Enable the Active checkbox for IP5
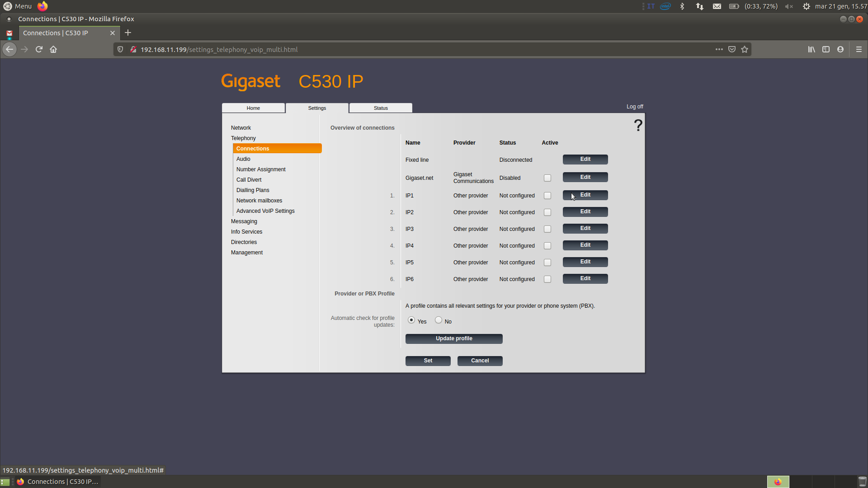Viewport: 868px width, 488px height. point(547,263)
